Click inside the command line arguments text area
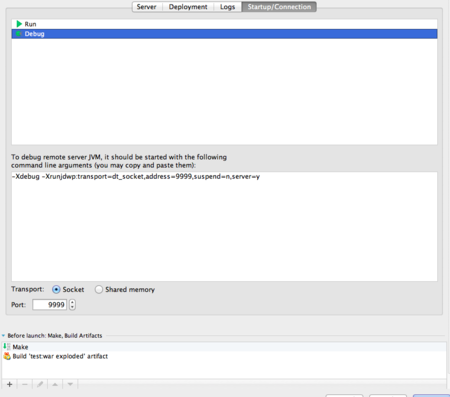The image size is (450, 397). click(x=224, y=226)
